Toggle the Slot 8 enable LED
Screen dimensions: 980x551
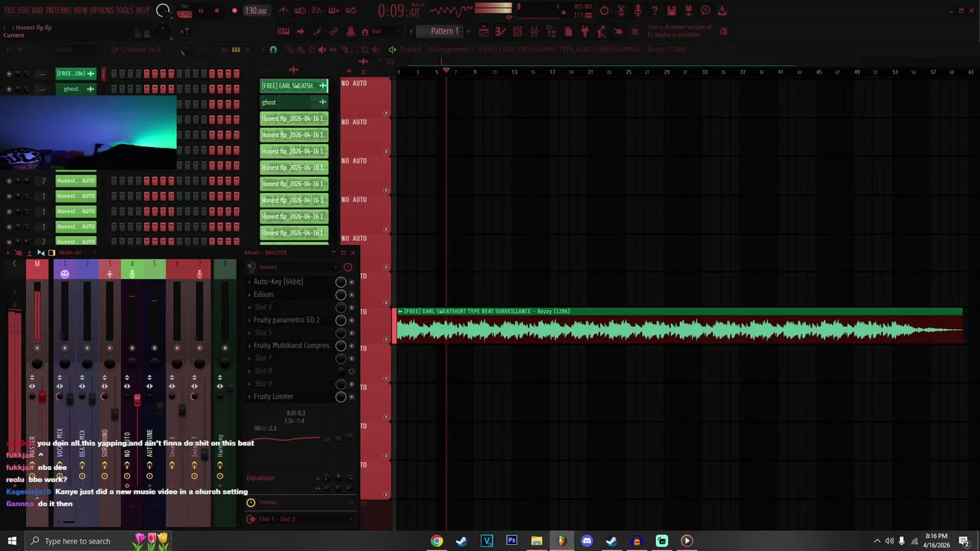351,371
